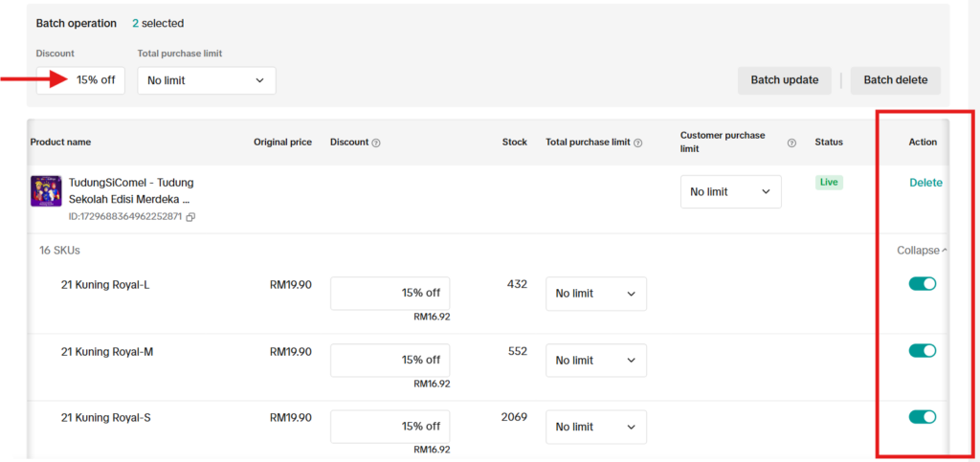Toggle off the 21 Kuning Royal-M SKU
The image size is (980, 462).
(923, 351)
